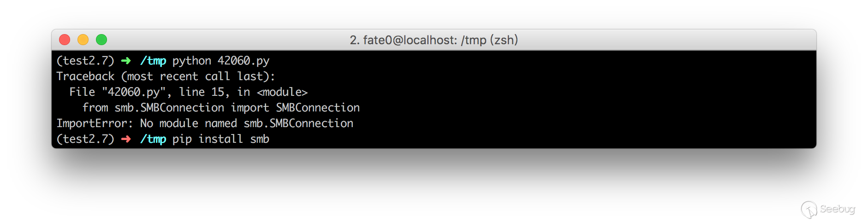
Task: Click the python 42060.py command text
Action: pyautogui.click(x=220, y=61)
